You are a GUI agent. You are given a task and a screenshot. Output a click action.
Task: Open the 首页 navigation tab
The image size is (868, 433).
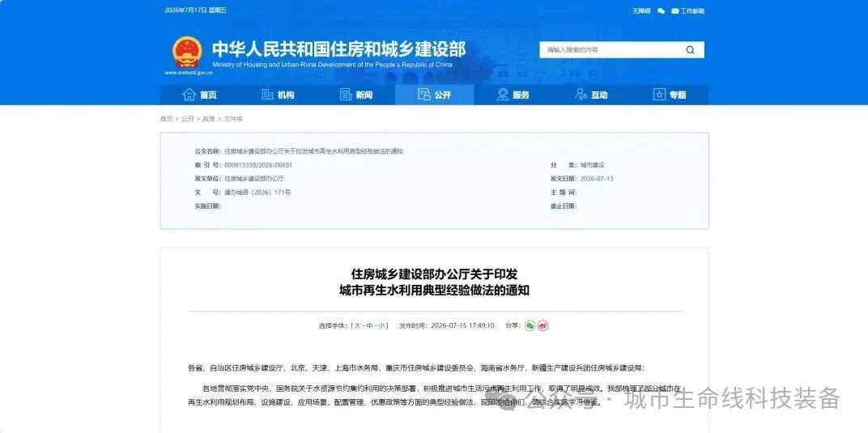pos(199,95)
